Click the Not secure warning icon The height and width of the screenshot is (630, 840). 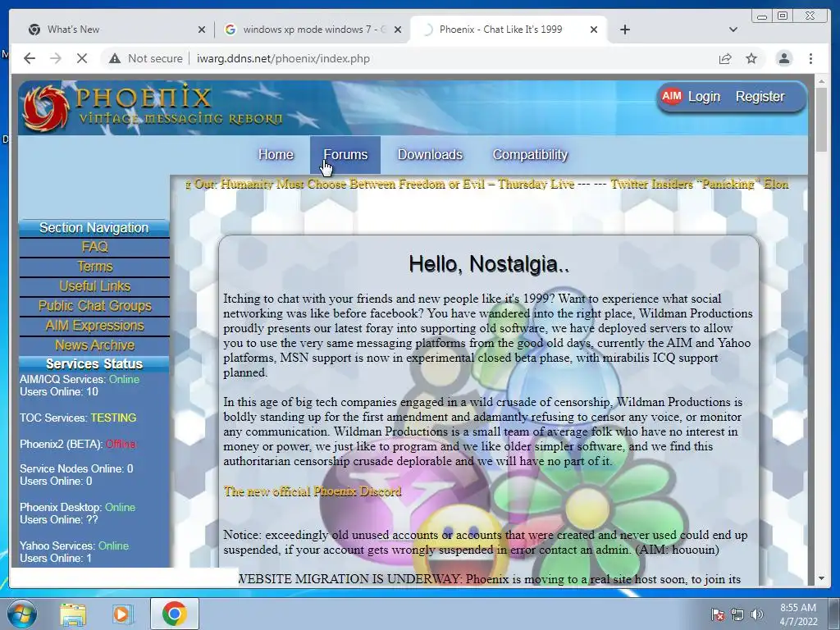(x=115, y=58)
